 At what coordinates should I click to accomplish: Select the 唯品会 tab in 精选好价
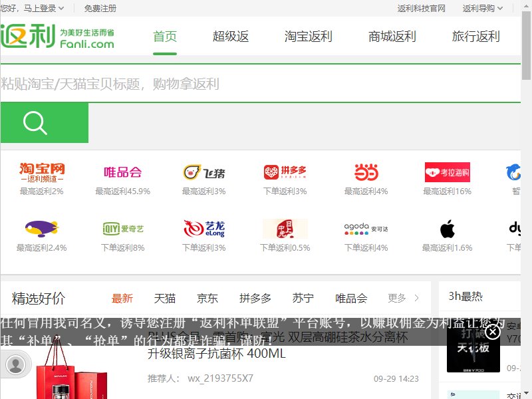[352, 298]
